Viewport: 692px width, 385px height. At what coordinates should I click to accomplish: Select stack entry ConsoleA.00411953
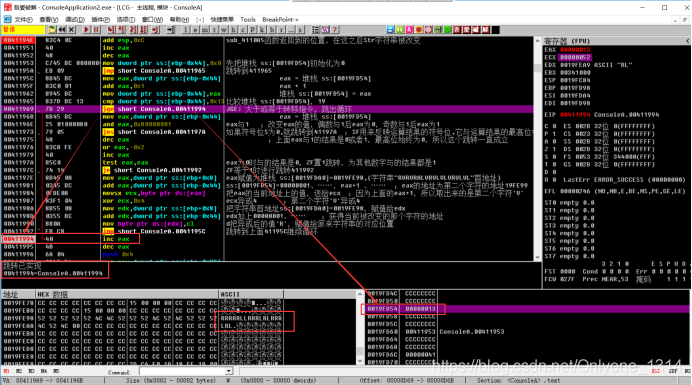click(x=472, y=332)
